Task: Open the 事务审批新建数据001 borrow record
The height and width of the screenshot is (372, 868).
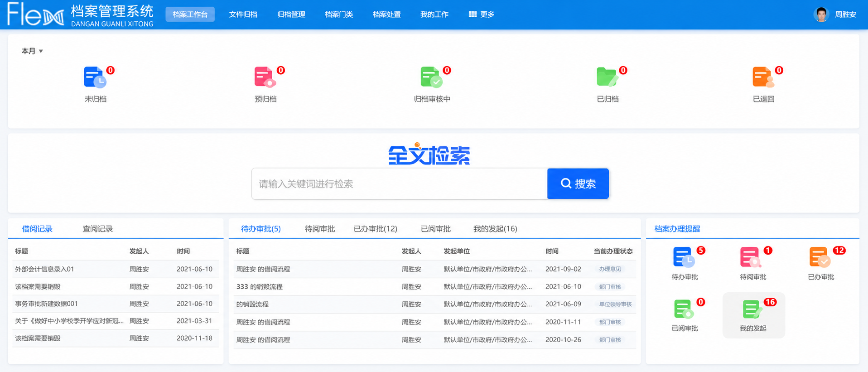Action: point(46,304)
